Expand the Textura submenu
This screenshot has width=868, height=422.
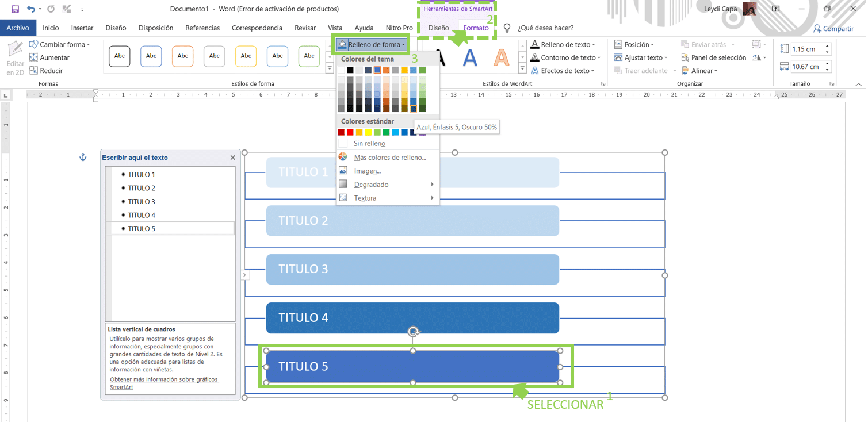coord(365,198)
